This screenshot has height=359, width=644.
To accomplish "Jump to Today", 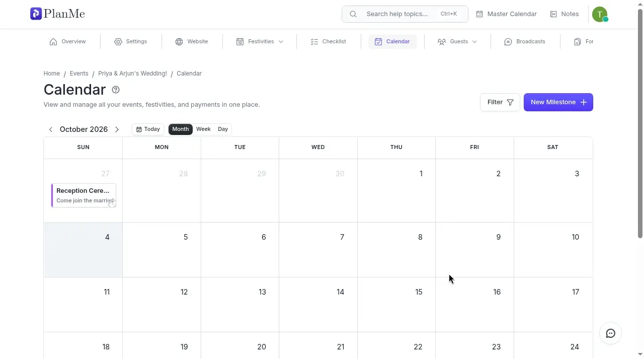I will pos(148,129).
